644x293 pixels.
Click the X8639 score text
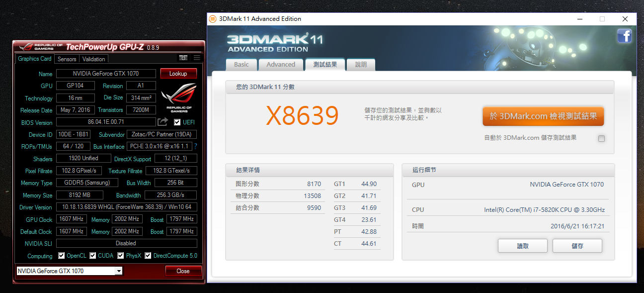pos(302,116)
